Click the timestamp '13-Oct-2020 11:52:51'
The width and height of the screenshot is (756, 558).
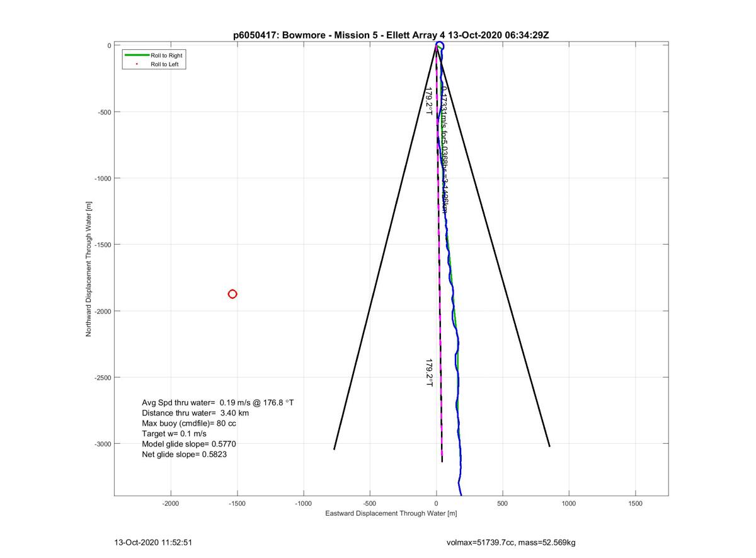click(x=152, y=542)
